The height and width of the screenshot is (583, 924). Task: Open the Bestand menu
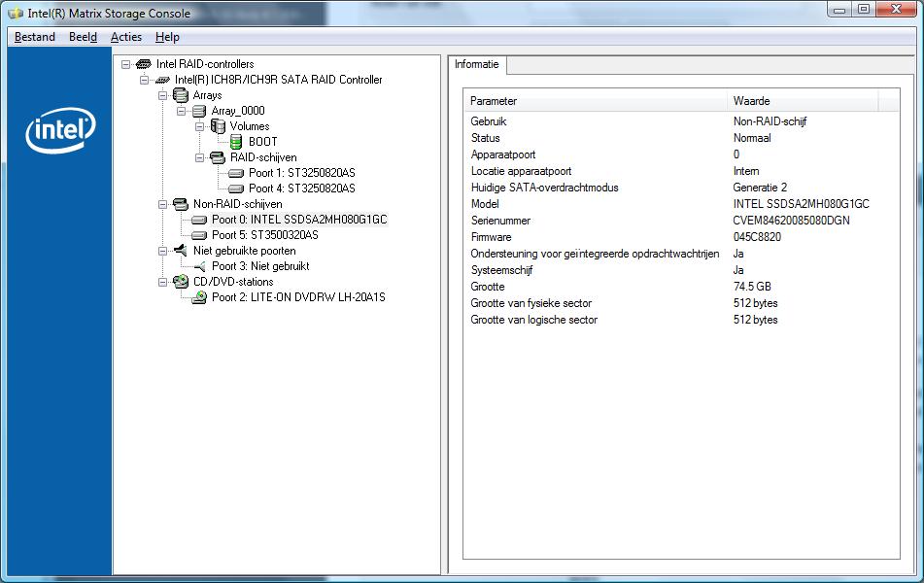pyautogui.click(x=34, y=37)
